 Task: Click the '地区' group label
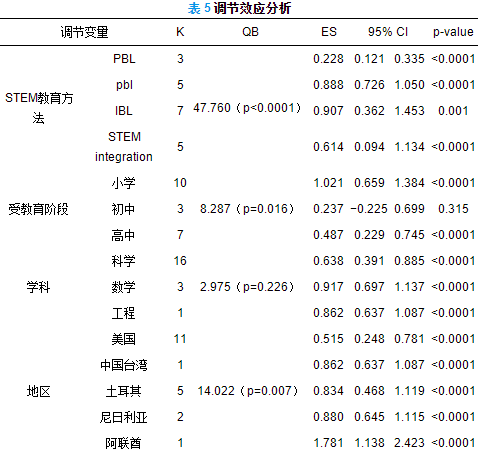[x=38, y=391]
